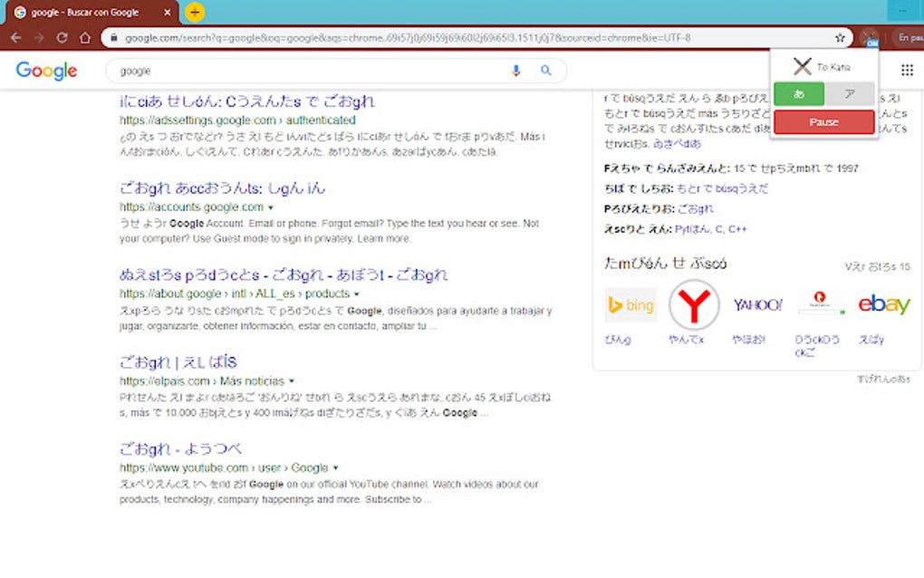
Task: Expand dropdown arrow next to youtube.com user Google
Action: (335, 467)
